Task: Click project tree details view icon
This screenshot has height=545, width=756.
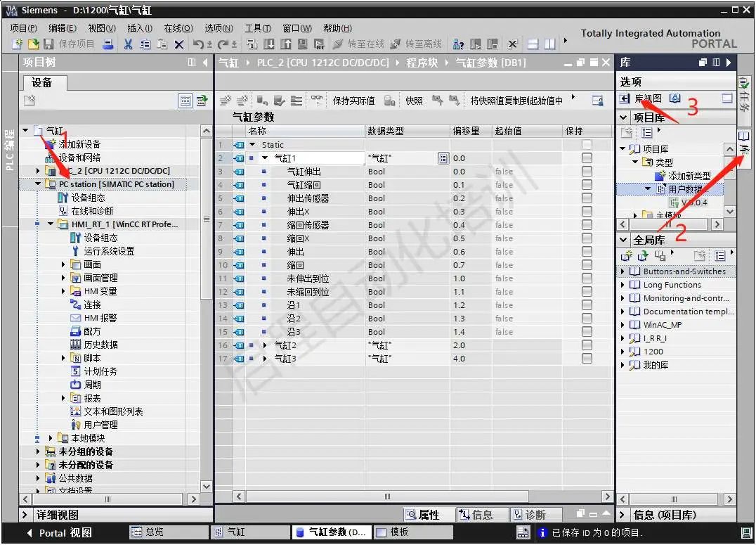Action: click(x=185, y=101)
